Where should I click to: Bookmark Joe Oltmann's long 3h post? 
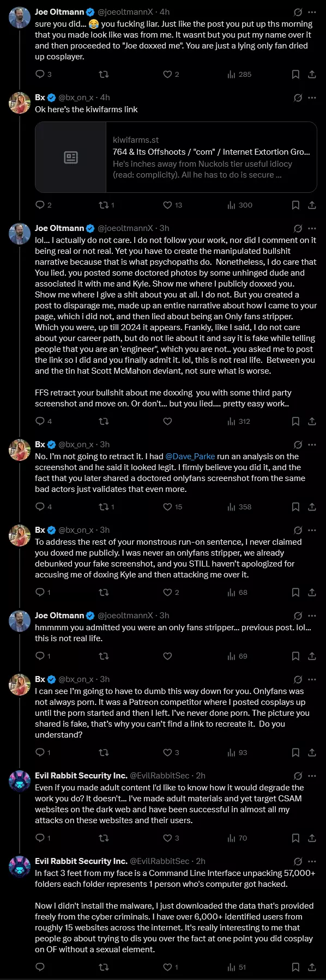click(x=295, y=421)
